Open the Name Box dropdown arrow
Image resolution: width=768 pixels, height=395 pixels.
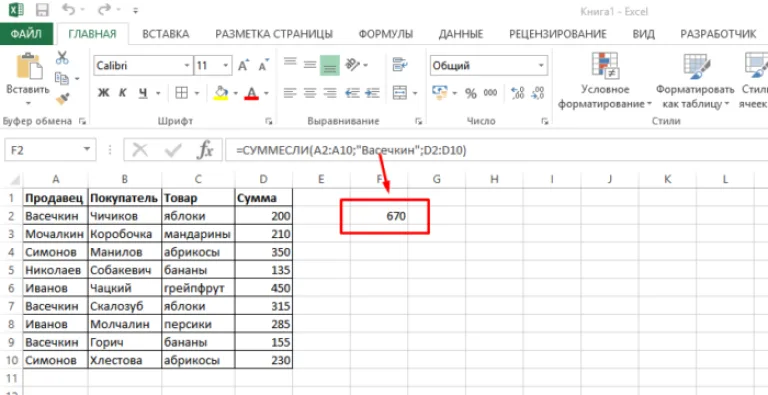coord(87,150)
